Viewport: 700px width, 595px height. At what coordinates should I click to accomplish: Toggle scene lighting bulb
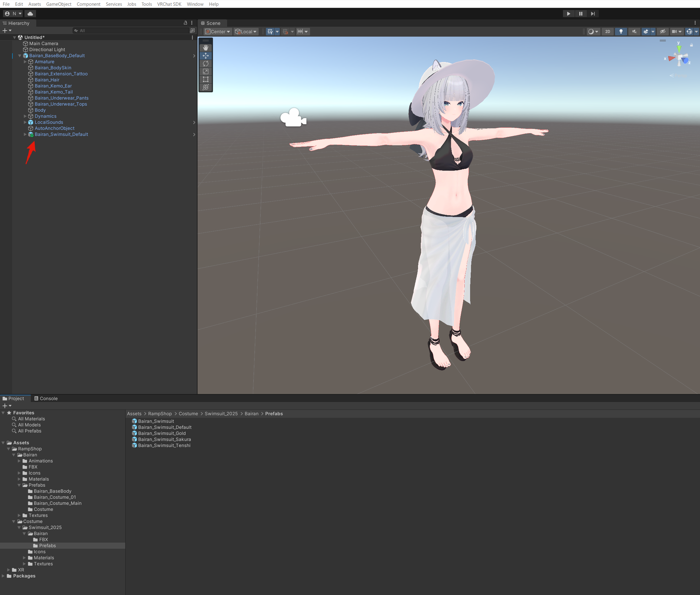[621, 31]
